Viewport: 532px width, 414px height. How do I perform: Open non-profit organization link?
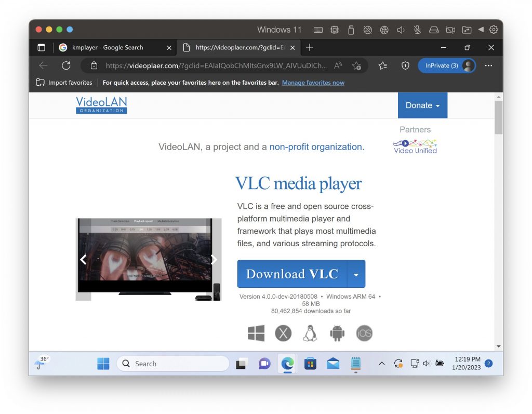click(316, 147)
